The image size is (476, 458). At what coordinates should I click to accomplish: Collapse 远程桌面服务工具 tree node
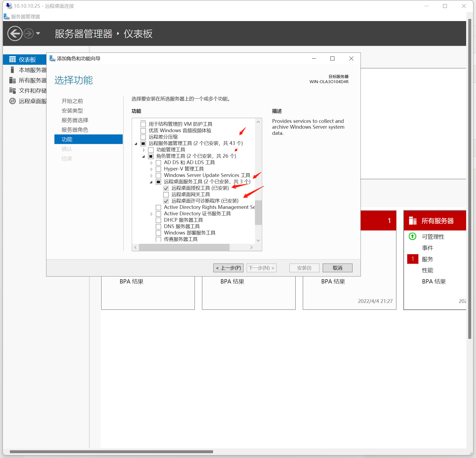click(151, 182)
